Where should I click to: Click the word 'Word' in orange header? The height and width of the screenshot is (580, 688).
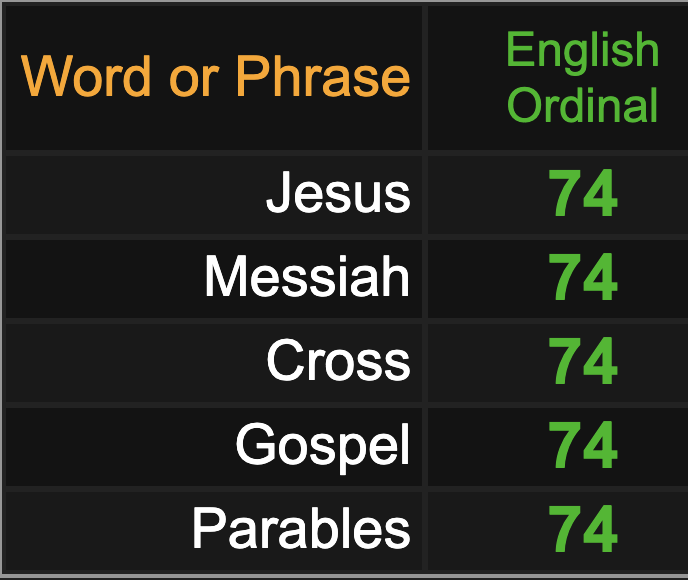click(86, 76)
